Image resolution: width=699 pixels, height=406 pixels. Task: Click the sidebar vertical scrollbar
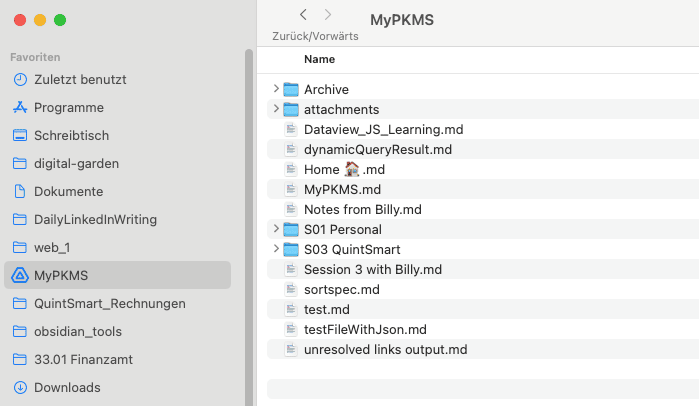tap(249, 227)
